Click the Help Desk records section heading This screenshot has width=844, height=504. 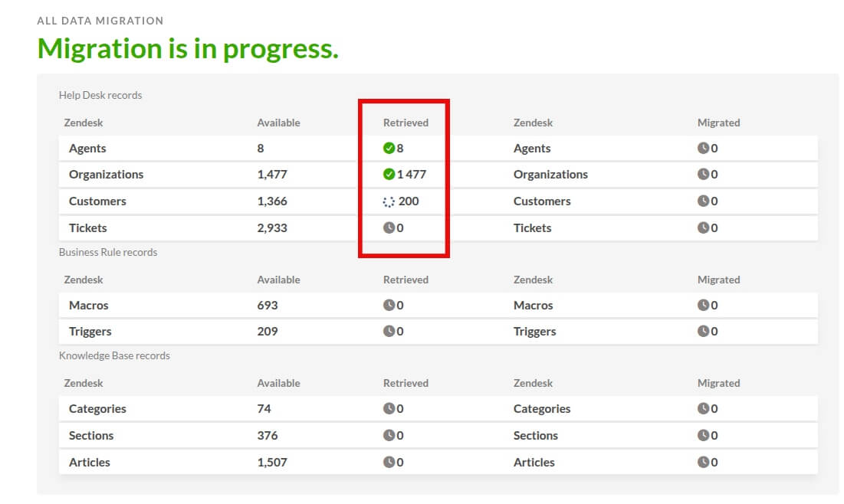pos(100,95)
